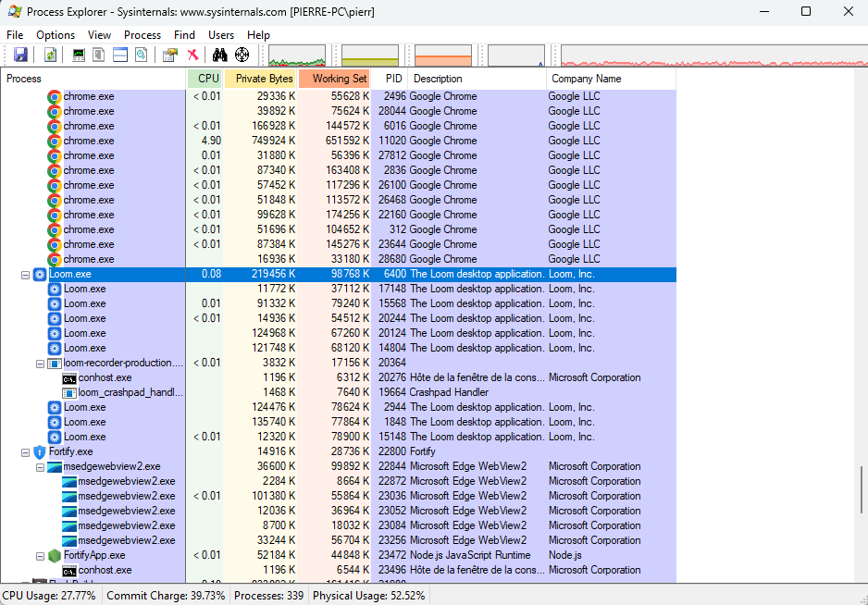Open the process Properties toolbar icon

point(170,55)
